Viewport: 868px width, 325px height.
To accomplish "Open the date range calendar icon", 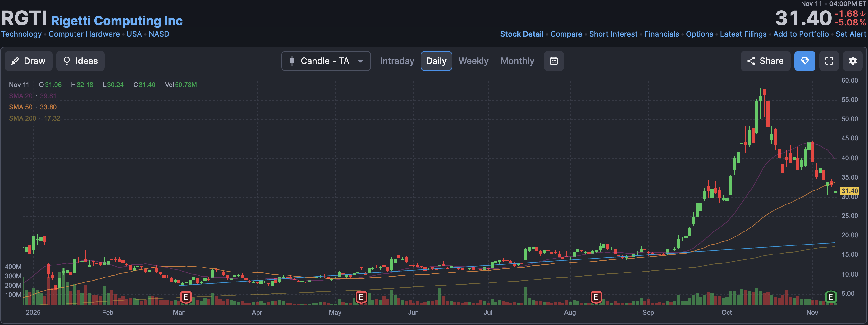I will point(554,61).
